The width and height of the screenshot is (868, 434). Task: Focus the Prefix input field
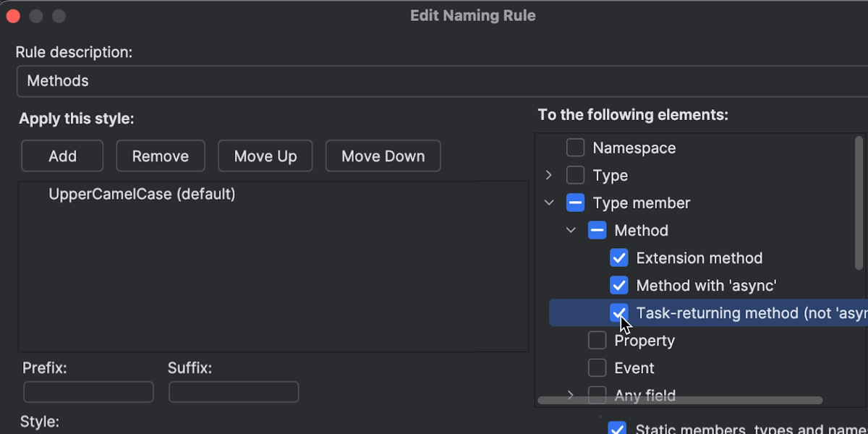point(88,392)
